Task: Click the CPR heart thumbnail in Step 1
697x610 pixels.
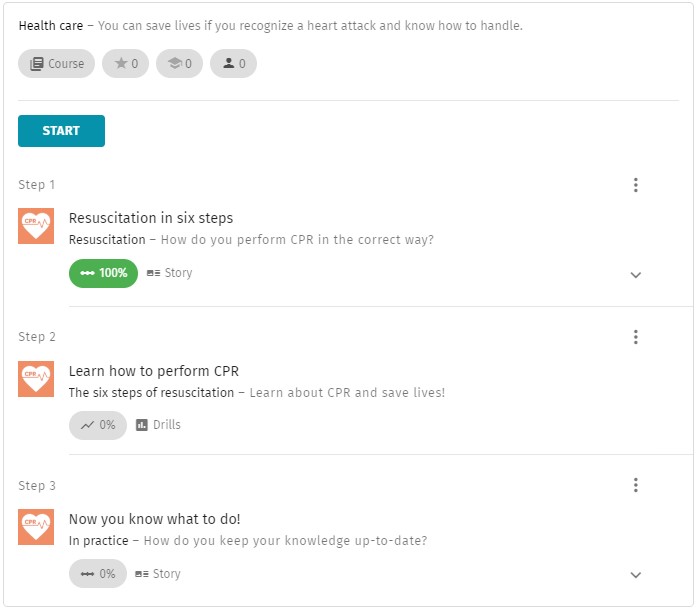Action: click(x=36, y=226)
